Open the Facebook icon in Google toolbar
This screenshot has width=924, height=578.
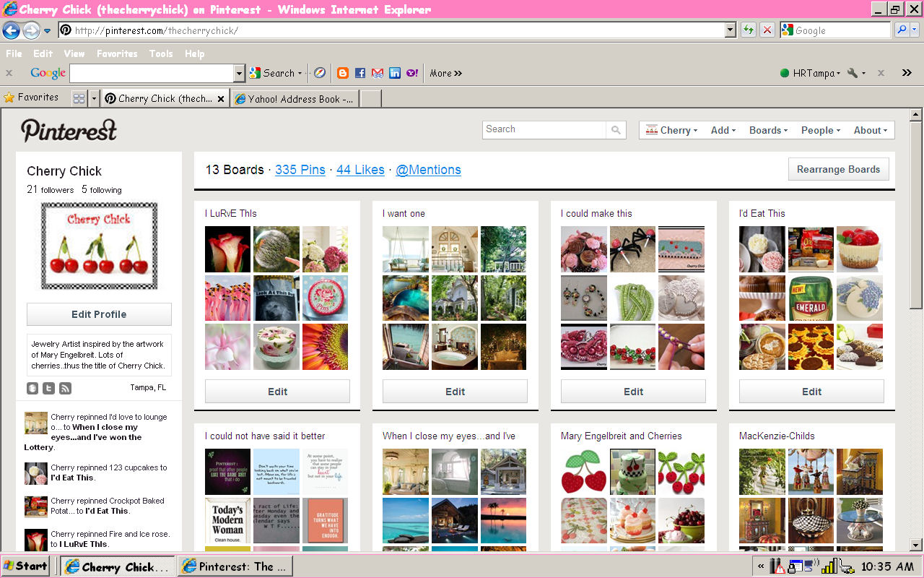[x=360, y=73]
